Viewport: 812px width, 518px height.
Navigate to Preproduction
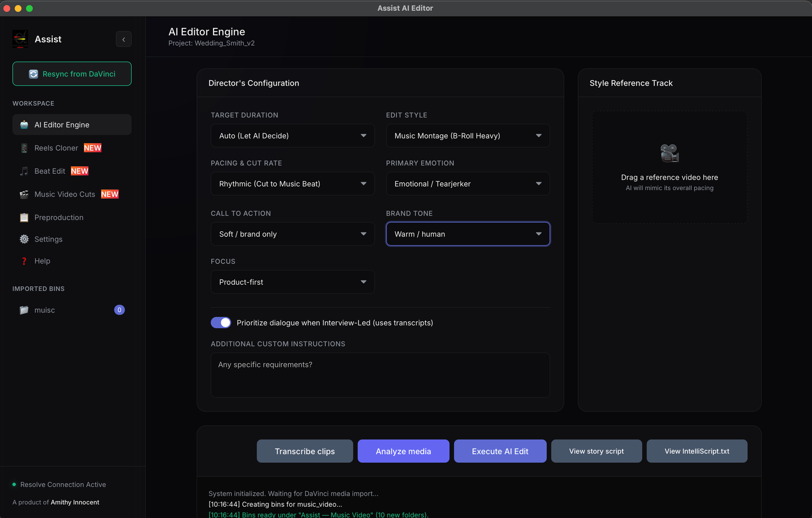[72, 218]
